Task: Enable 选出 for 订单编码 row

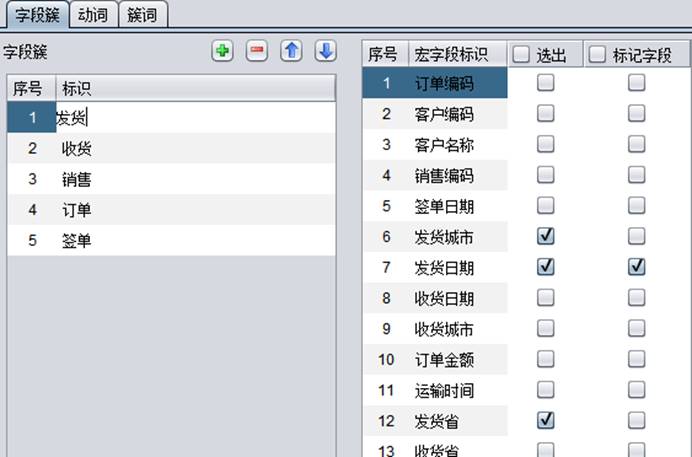Action: (545, 84)
